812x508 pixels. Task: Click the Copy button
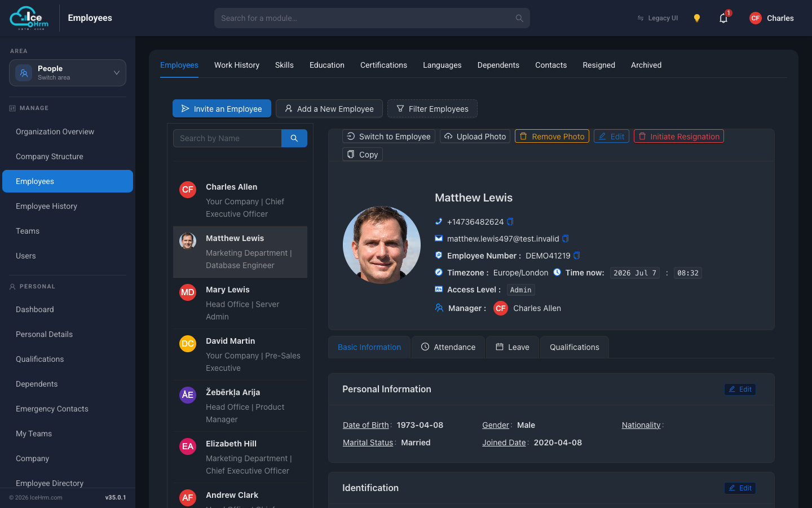coord(363,155)
